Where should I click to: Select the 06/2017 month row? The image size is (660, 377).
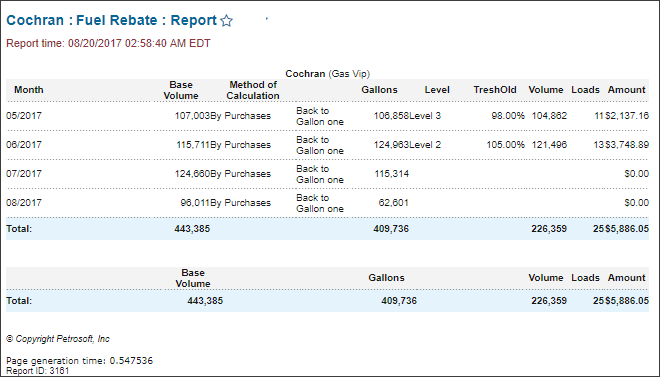tap(327, 145)
